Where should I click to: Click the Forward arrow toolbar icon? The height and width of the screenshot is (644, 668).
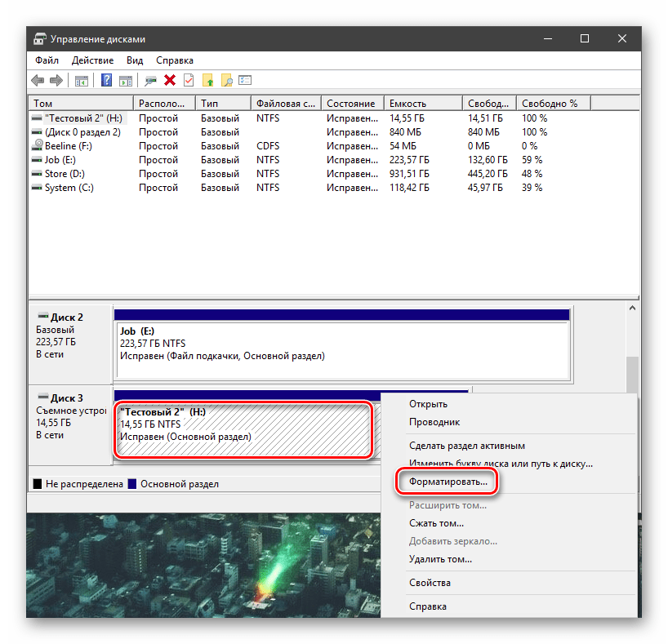(56, 80)
